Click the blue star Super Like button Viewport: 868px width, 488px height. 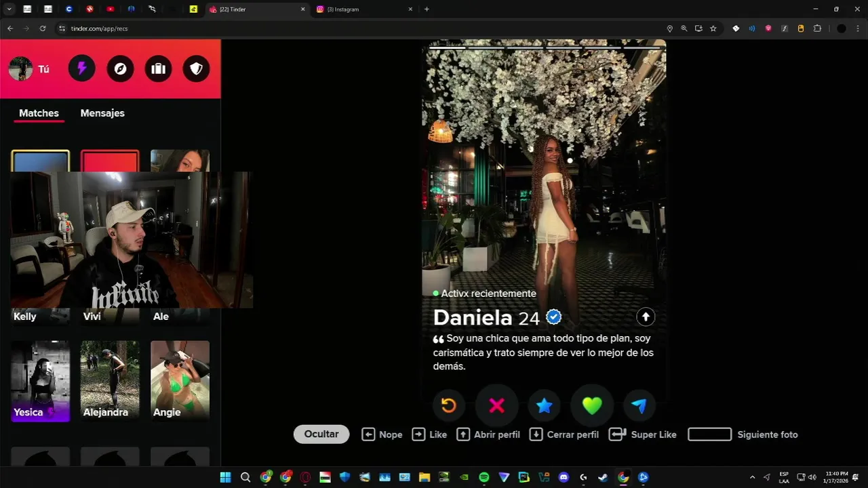(545, 405)
